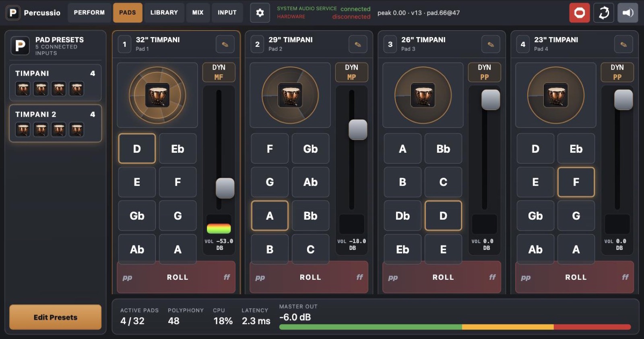This screenshot has height=339, width=644.
Task: Select tuning note D on pad 3
Action: pyautogui.click(x=443, y=216)
